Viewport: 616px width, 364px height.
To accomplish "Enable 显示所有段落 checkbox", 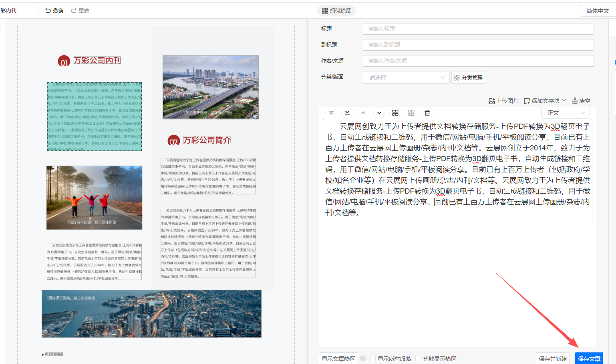I will [x=373, y=358].
